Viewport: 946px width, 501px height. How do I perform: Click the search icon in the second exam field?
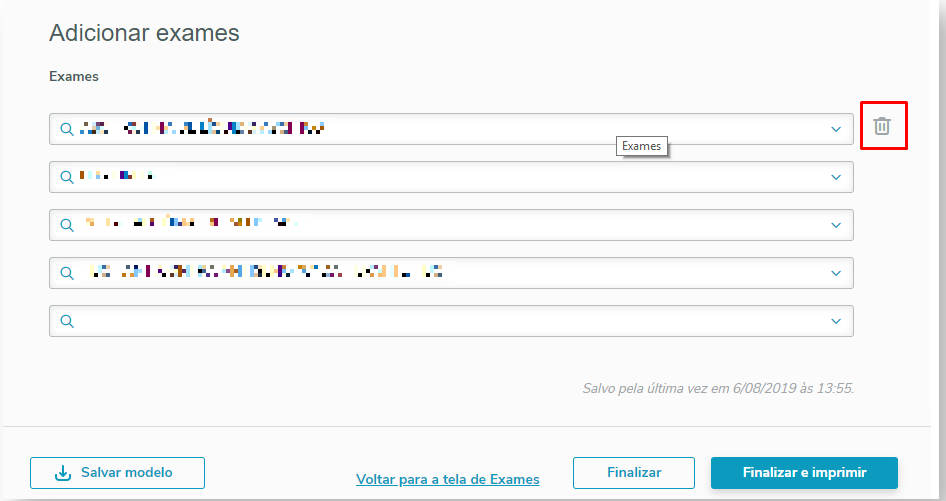(67, 177)
